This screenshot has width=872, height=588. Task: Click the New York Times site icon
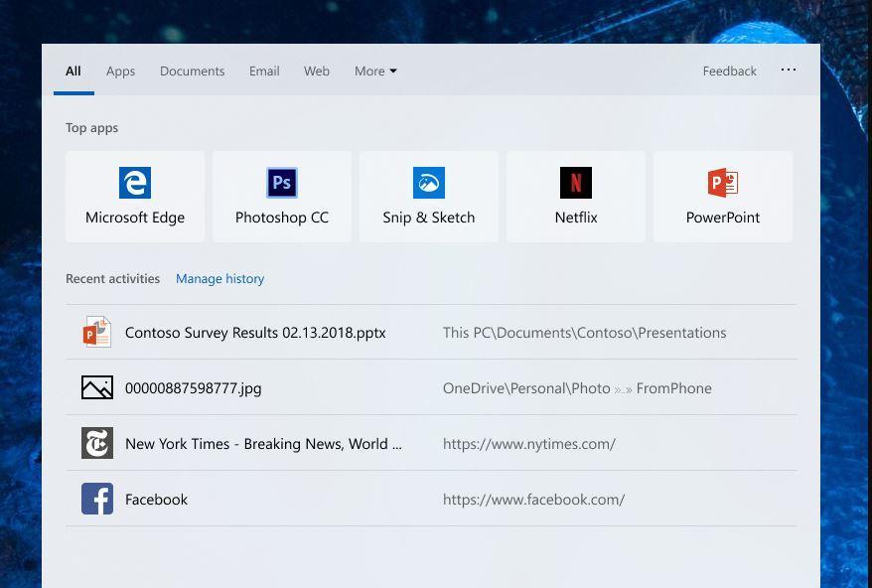coord(97,444)
